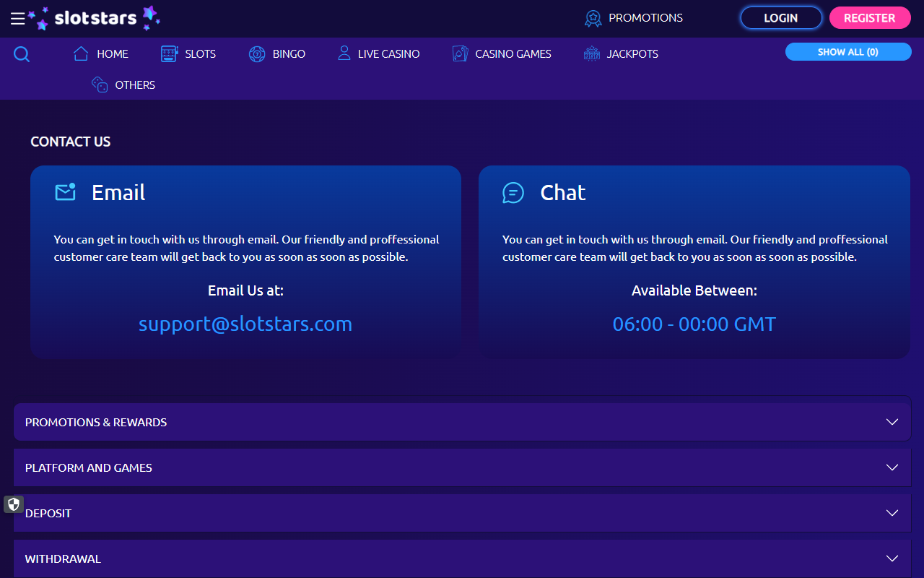Click the Bingo ball icon
924x578 pixels.
tap(257, 53)
